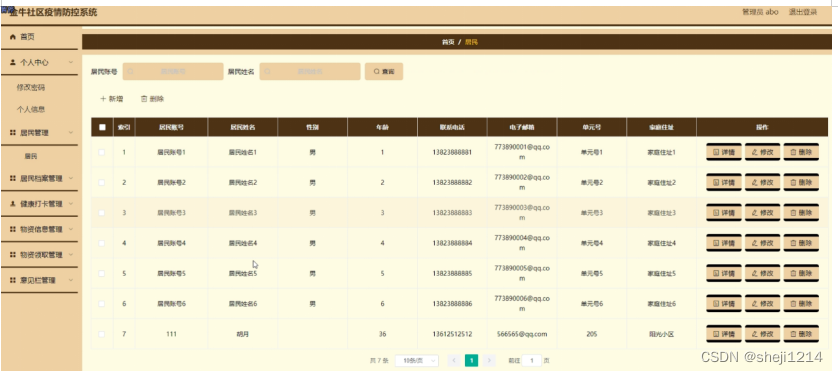Expand the 居民档案管理 menu
Viewport: 838px width, 374px height.
click(39, 178)
